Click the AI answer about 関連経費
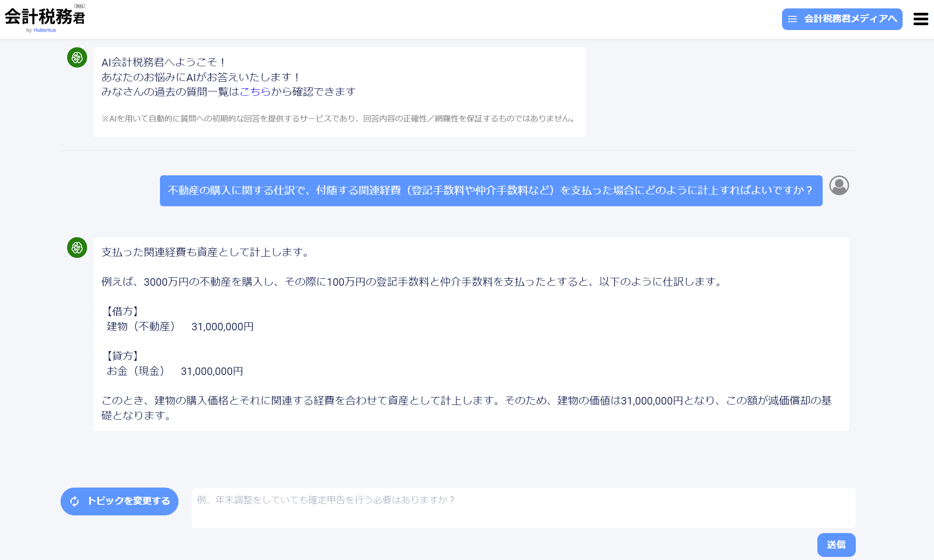This screenshot has width=934, height=560. (471, 333)
